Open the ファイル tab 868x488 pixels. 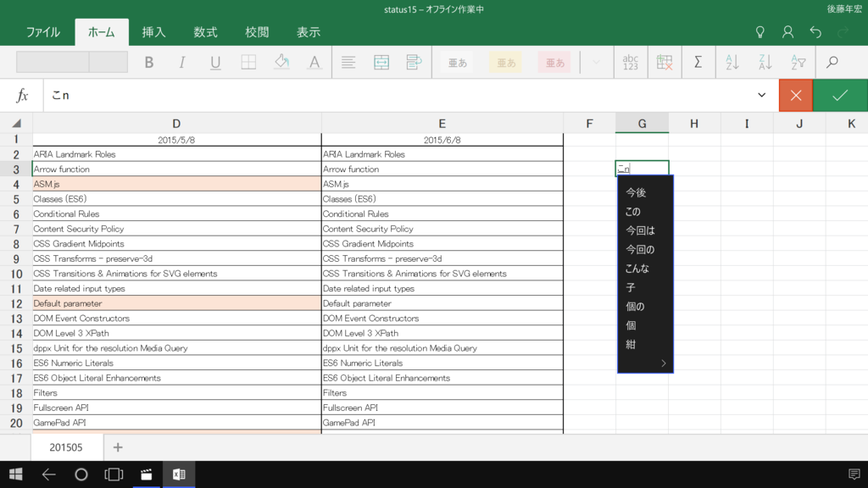click(43, 32)
